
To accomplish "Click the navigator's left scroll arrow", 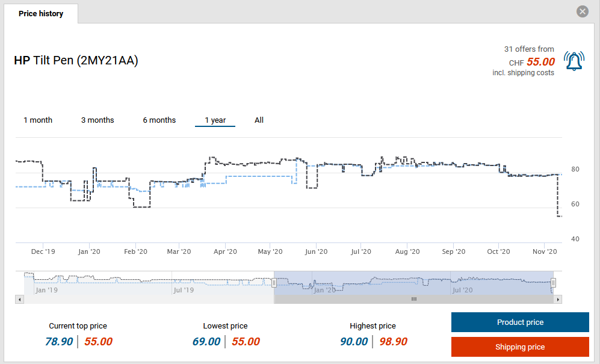I will pyautogui.click(x=19, y=299).
